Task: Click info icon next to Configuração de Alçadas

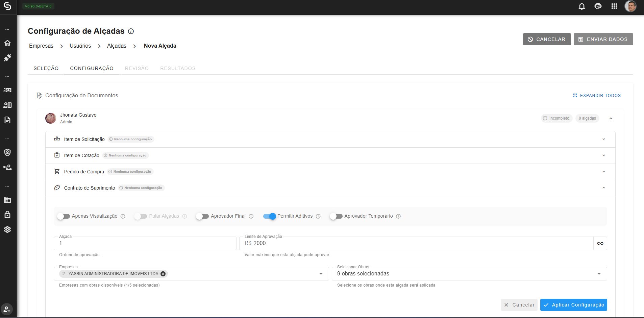Action: (131, 31)
